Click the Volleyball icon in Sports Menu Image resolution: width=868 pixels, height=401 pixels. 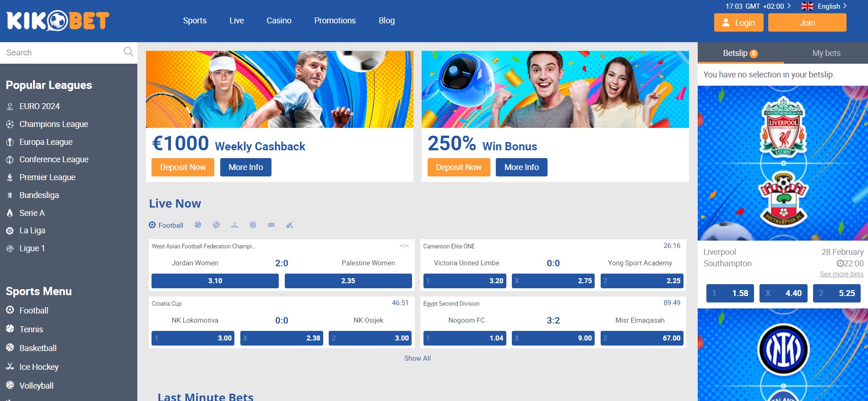coord(10,385)
